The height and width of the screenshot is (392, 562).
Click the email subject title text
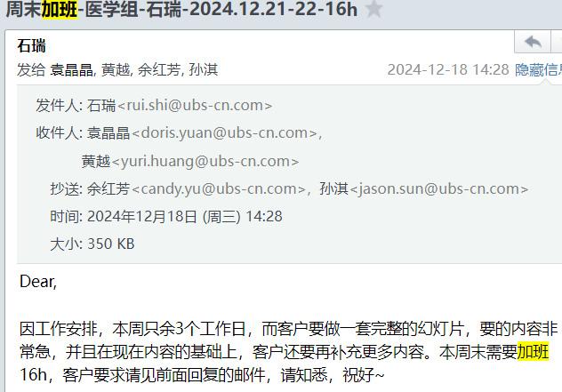point(181,9)
